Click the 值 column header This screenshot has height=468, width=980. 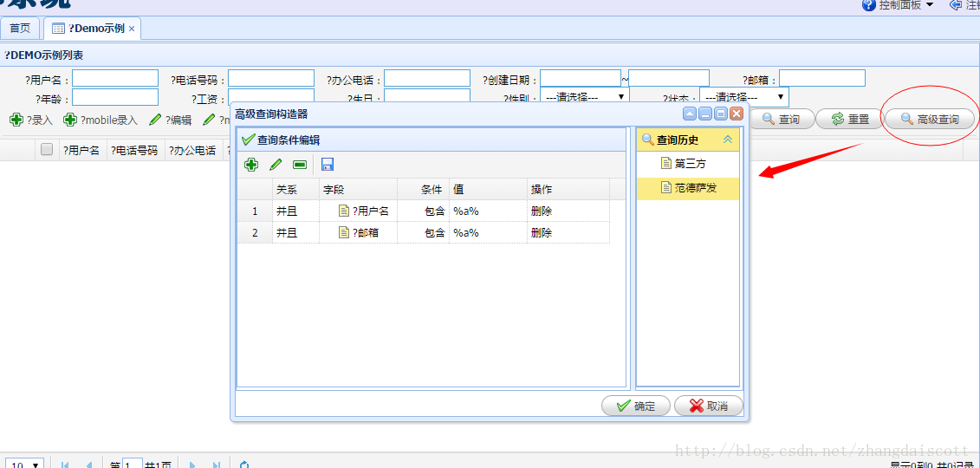click(x=488, y=189)
